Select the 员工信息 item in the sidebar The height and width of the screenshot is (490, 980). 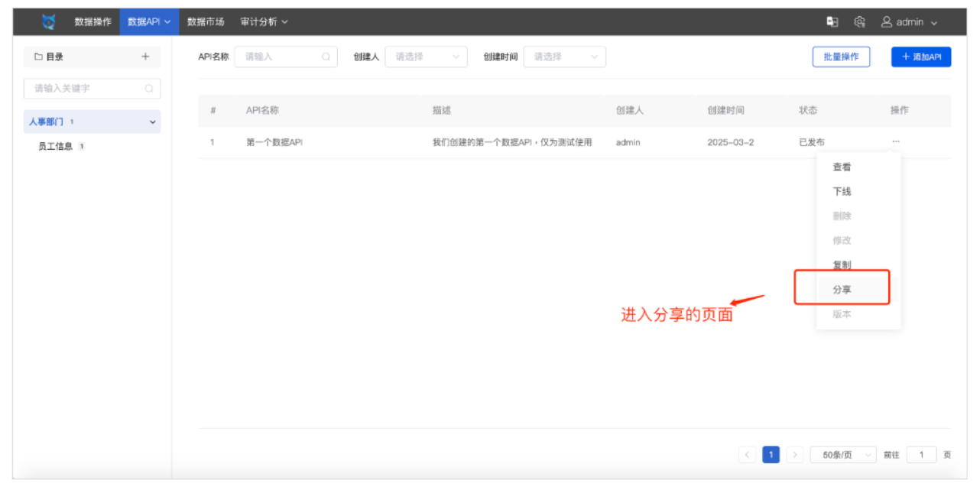(x=57, y=145)
